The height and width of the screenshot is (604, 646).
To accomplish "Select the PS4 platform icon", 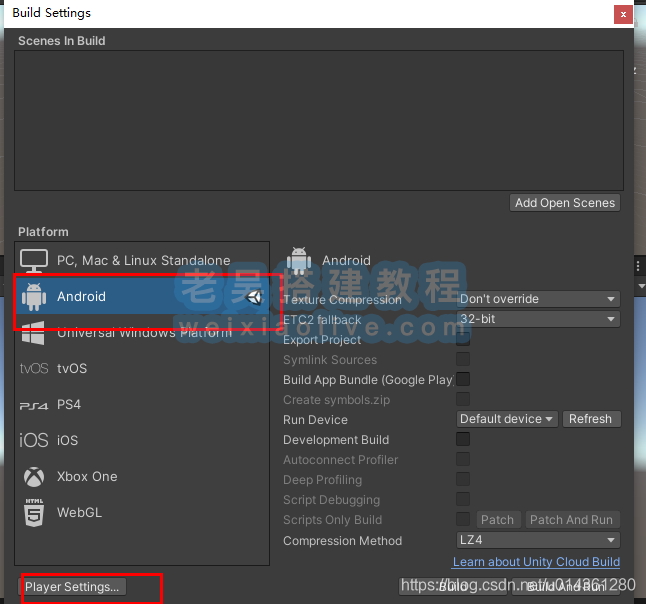I will click(x=34, y=405).
